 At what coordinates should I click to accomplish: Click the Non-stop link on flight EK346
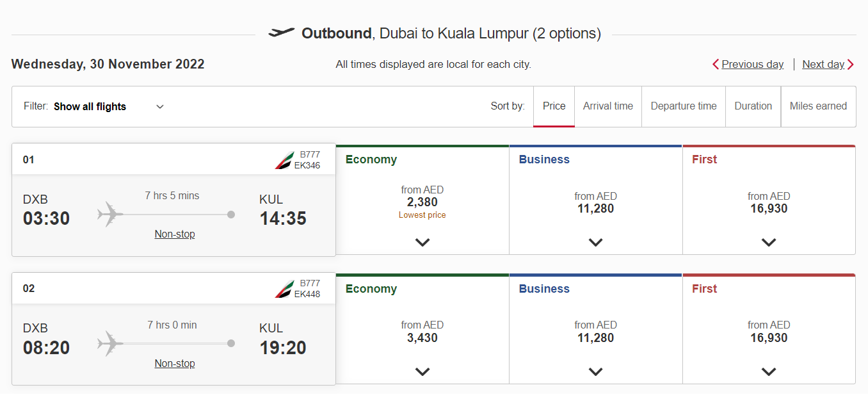174,234
